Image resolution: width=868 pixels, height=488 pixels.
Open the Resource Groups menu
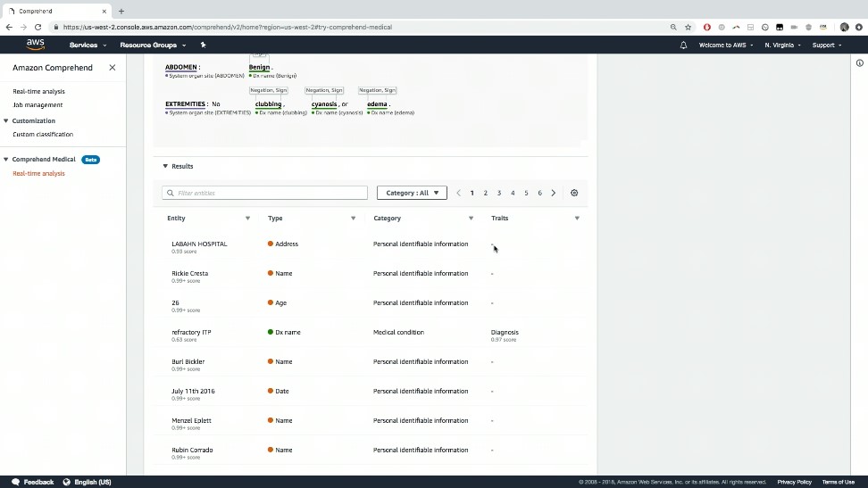(153, 45)
